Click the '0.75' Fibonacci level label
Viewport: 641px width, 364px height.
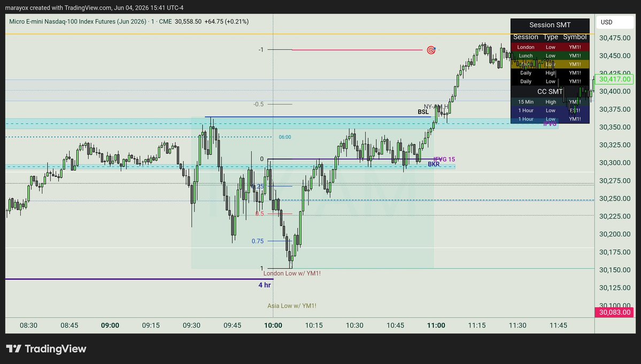click(258, 241)
